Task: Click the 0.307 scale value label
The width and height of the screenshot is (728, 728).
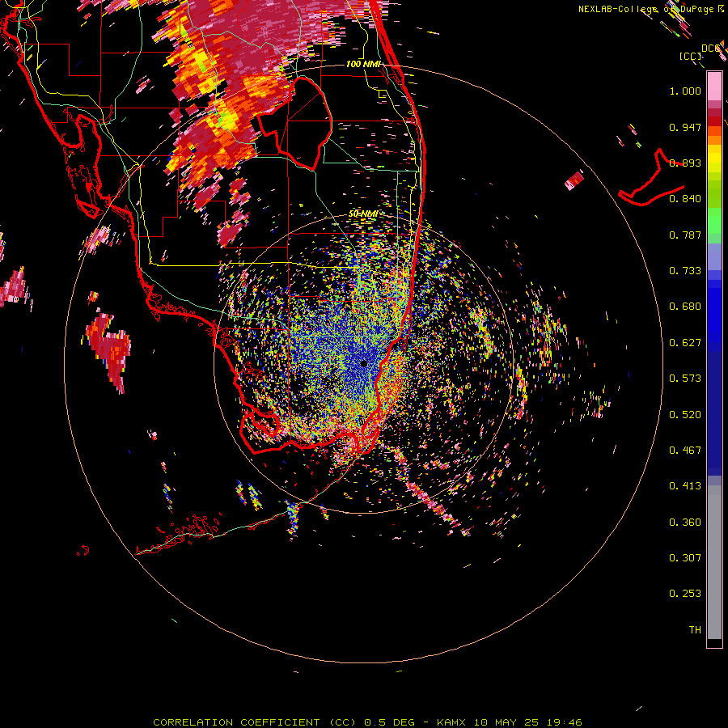Action: 685,558
